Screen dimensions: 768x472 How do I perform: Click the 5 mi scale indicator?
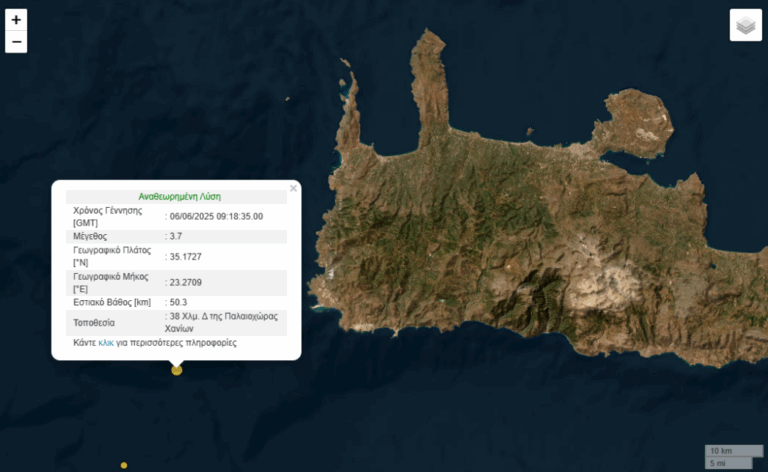pos(717,462)
